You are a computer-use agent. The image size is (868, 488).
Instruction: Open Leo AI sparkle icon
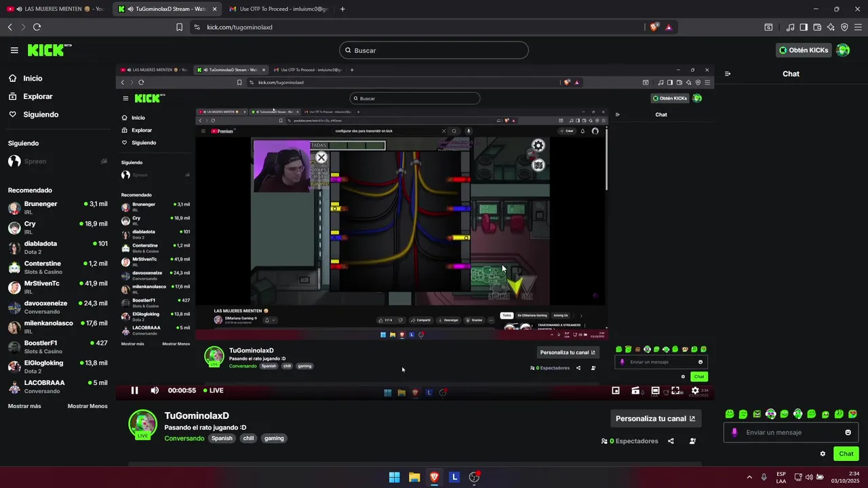pyautogui.click(x=831, y=27)
